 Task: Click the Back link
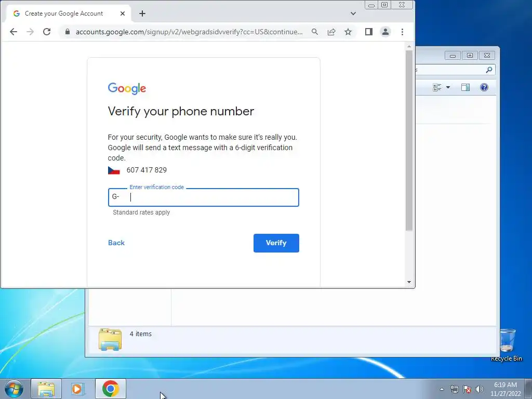tap(116, 243)
